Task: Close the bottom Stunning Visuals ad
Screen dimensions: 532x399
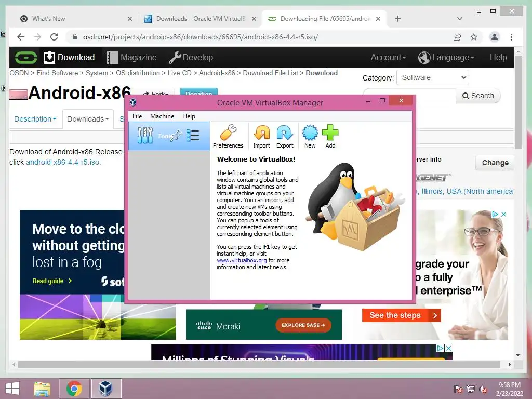Action: (x=448, y=349)
